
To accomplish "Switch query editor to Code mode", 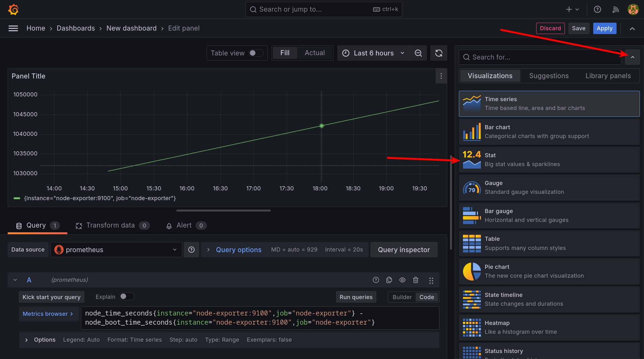I will (x=427, y=297).
